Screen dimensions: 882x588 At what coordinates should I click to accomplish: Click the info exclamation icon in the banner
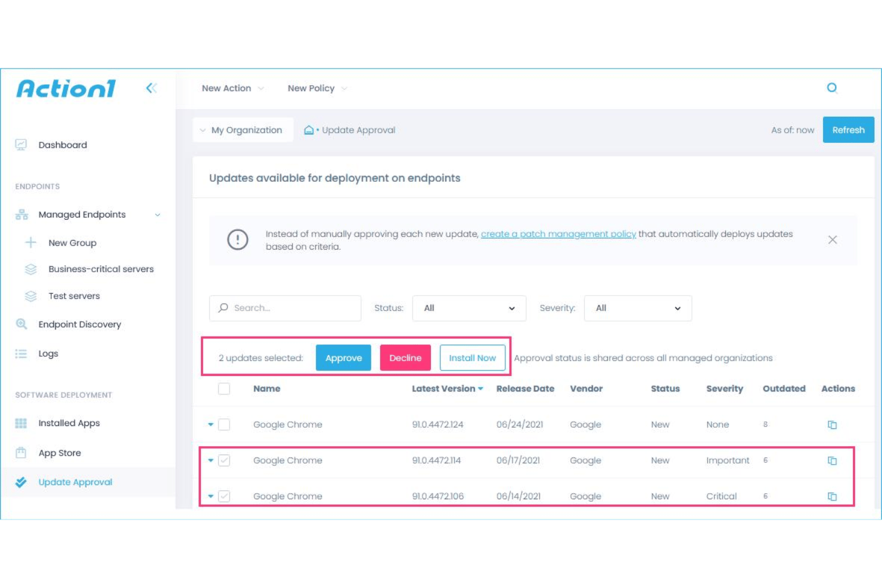[x=238, y=239]
